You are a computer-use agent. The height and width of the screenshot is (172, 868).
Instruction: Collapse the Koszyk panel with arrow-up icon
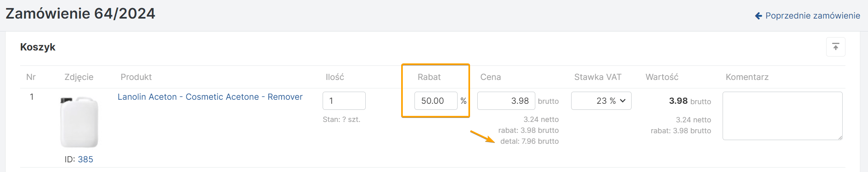tap(835, 47)
